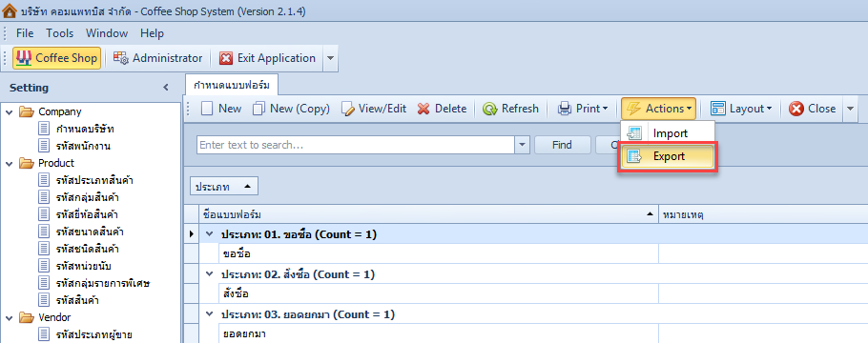
Task: Click the Vendor folder icon
Action: [x=26, y=317]
